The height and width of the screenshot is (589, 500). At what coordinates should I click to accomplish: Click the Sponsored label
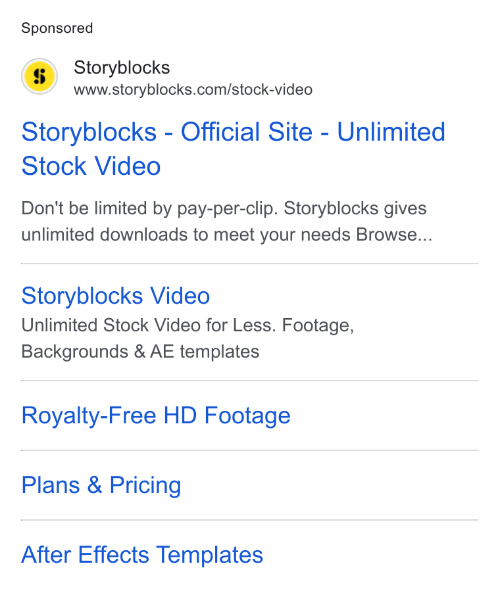pos(57,28)
